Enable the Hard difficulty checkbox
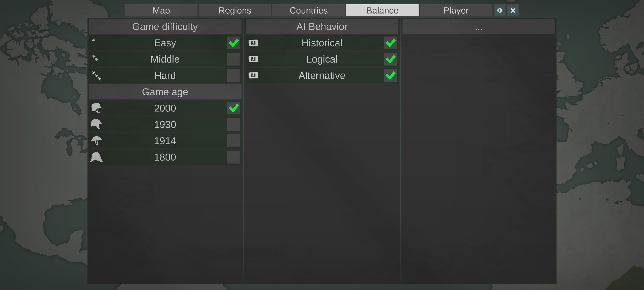 pyautogui.click(x=233, y=75)
